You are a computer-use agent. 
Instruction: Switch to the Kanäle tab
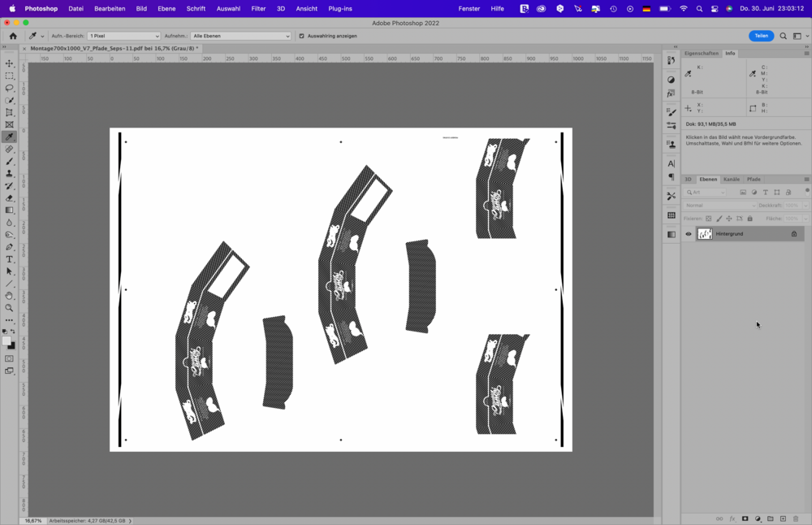point(732,180)
